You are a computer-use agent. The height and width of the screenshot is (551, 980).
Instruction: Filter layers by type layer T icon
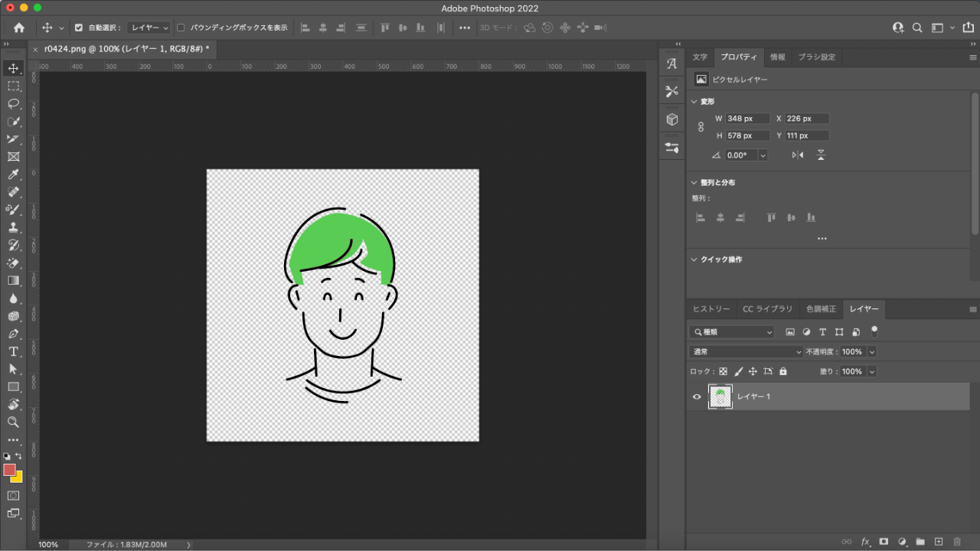tap(823, 332)
